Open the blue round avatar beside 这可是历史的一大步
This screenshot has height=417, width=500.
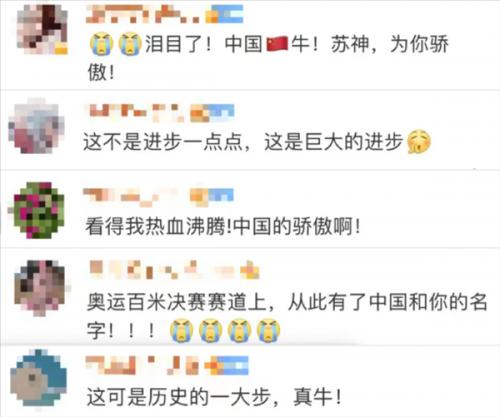pos(39,378)
